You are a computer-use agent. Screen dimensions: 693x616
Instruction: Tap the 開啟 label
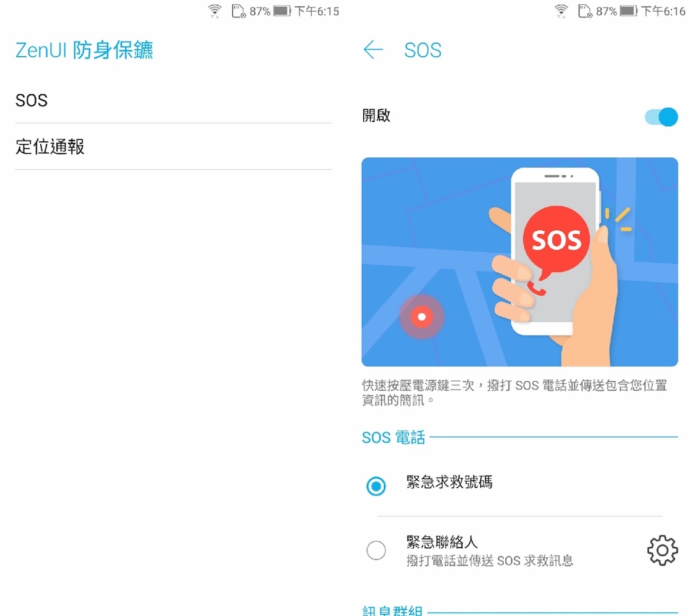(376, 116)
